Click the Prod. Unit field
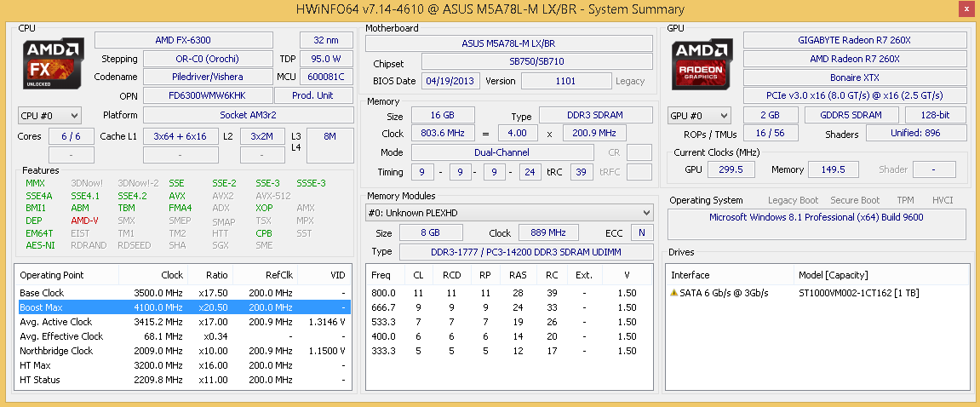This screenshot has width=980, height=407. [312, 95]
